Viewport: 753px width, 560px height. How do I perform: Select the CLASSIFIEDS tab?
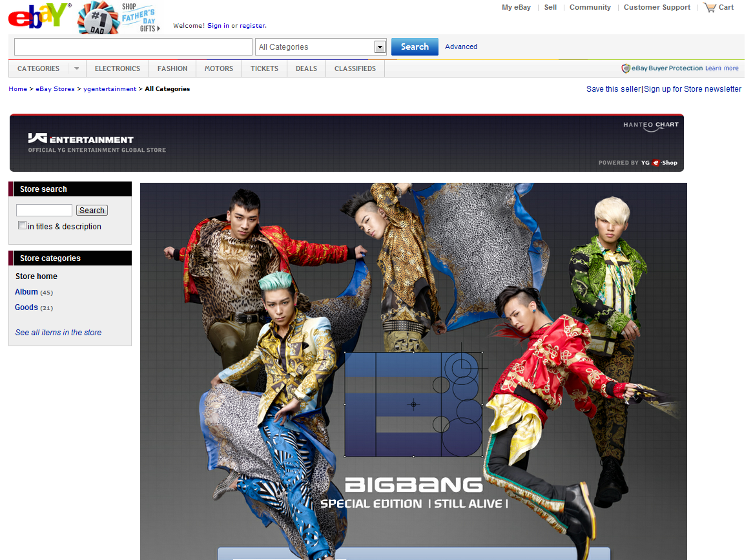coord(355,68)
